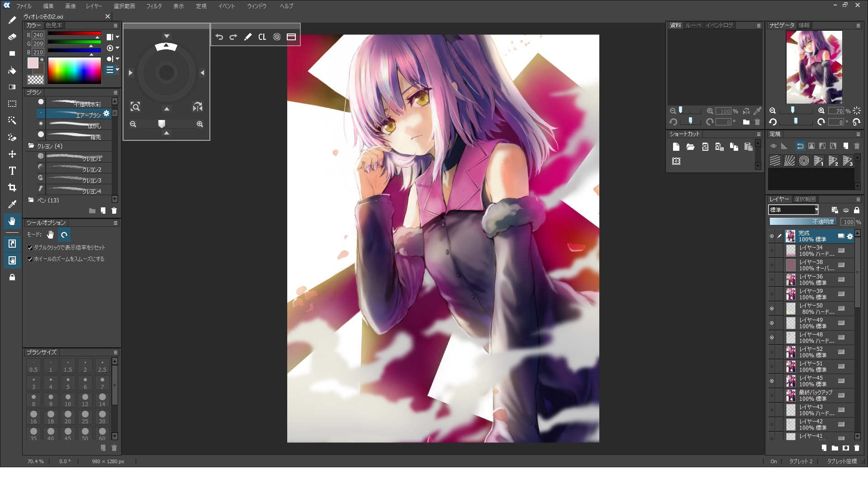Choose brush size 20
The image size is (868, 489).
[68, 417]
